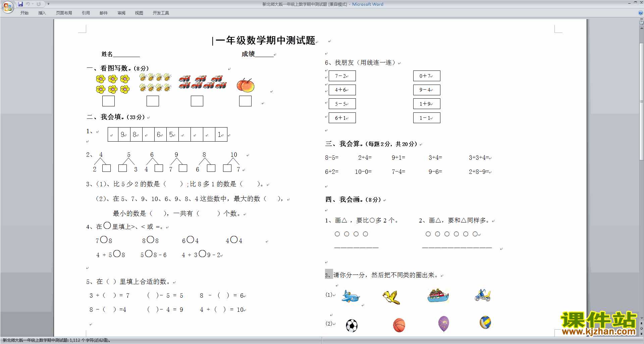
Task: Click the "7-2" text box
Action: pyautogui.click(x=342, y=76)
